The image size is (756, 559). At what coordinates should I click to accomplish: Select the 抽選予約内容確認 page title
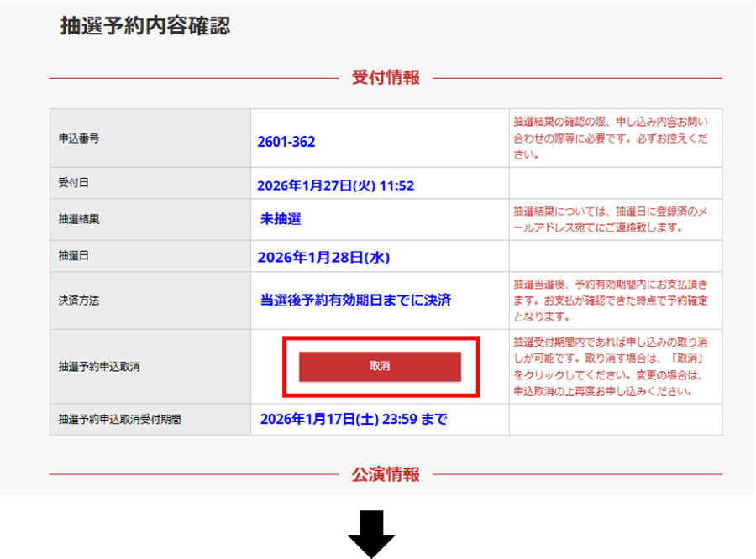click(145, 26)
